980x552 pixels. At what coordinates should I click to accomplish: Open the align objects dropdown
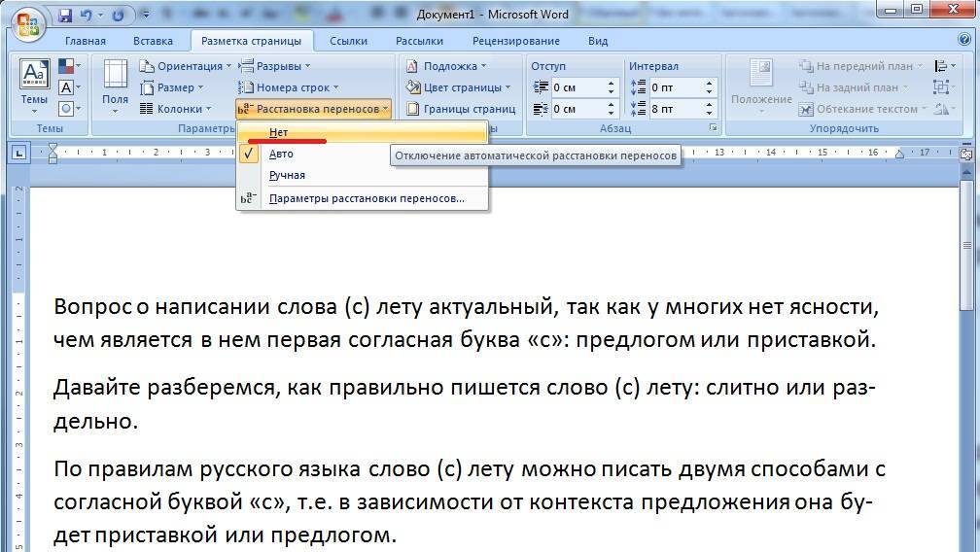coord(944,65)
